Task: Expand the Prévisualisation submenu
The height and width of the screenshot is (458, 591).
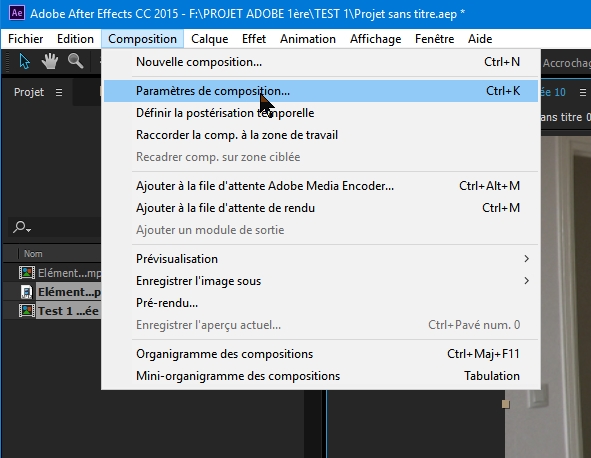Action: [321, 259]
